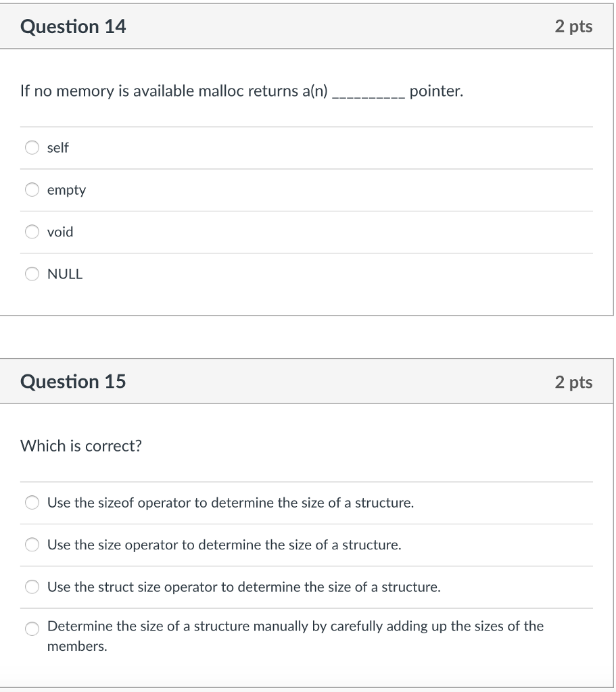
Task: Select the "empty" answer option
Action: (31, 189)
